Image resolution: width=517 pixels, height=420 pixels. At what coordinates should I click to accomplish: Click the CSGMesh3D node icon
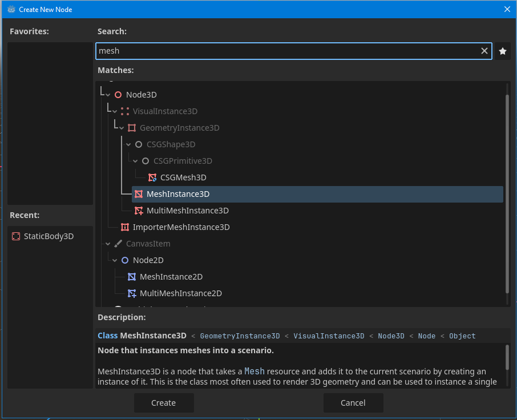pos(152,177)
